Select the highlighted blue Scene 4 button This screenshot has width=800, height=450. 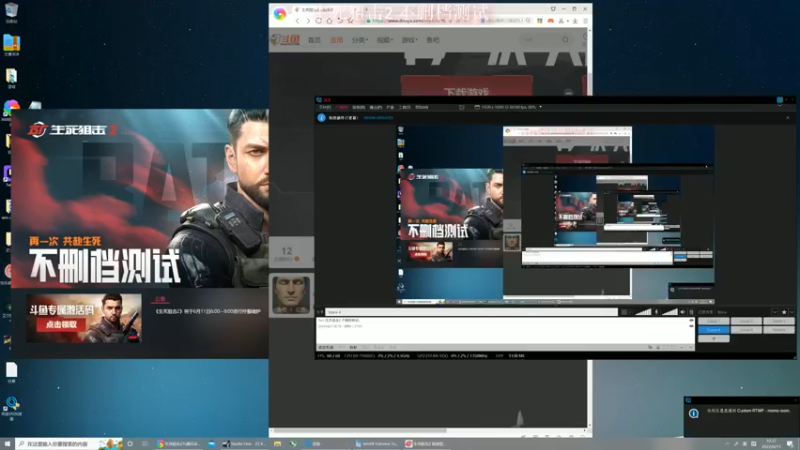tap(713, 330)
